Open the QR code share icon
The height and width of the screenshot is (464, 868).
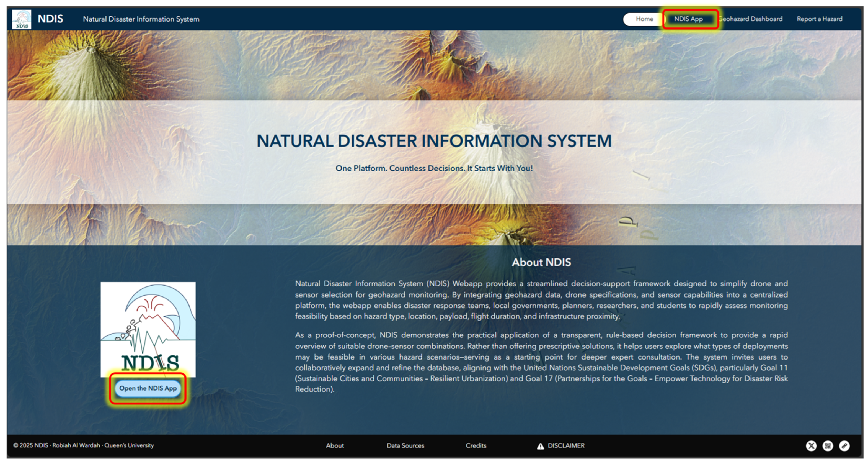(828, 445)
